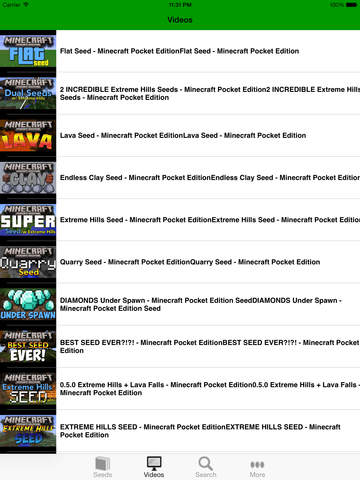Open the Dual Seeds video thumbnail
The width and height of the screenshot is (360, 480).
pos(28,93)
